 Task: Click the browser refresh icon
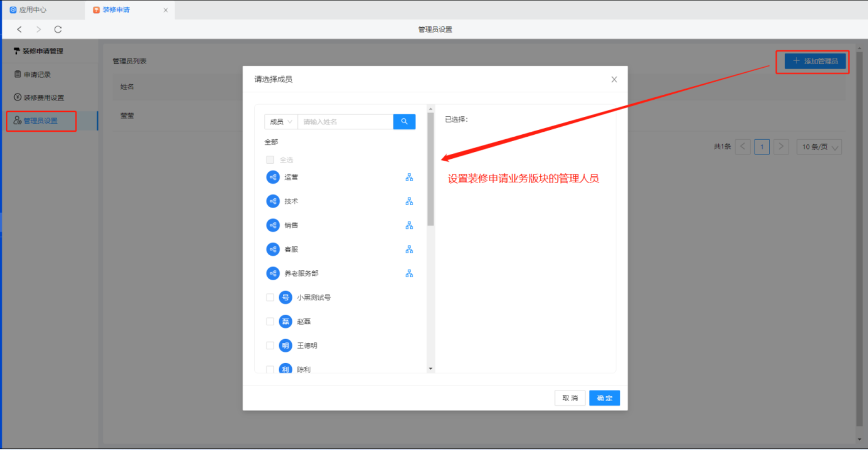coord(58,30)
